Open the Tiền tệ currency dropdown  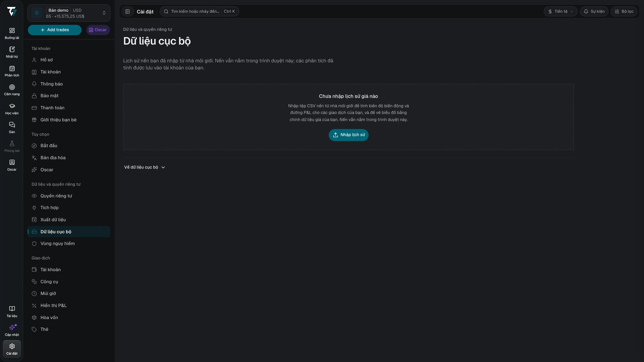(560, 11)
